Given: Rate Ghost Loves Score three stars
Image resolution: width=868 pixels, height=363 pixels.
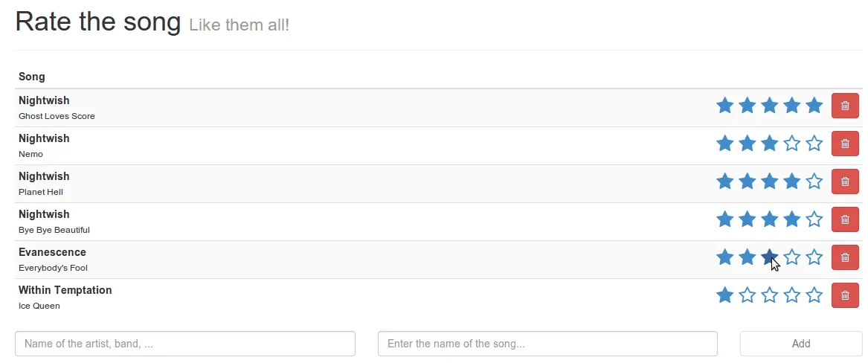Looking at the screenshot, I should [770, 106].
